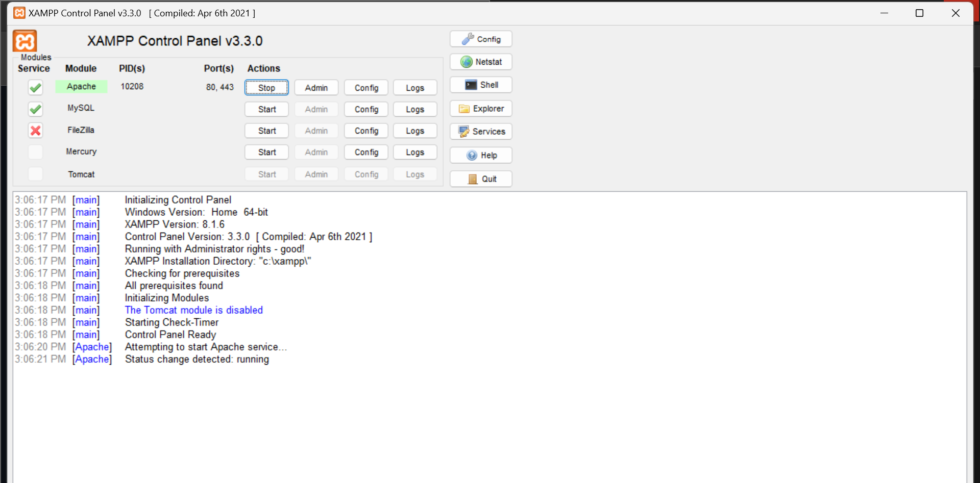
Task: Click the 'Control Panel Ready' log line
Action: point(170,335)
